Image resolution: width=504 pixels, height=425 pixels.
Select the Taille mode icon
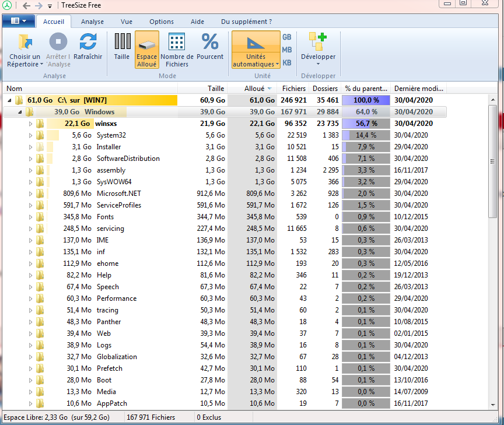[123, 41]
